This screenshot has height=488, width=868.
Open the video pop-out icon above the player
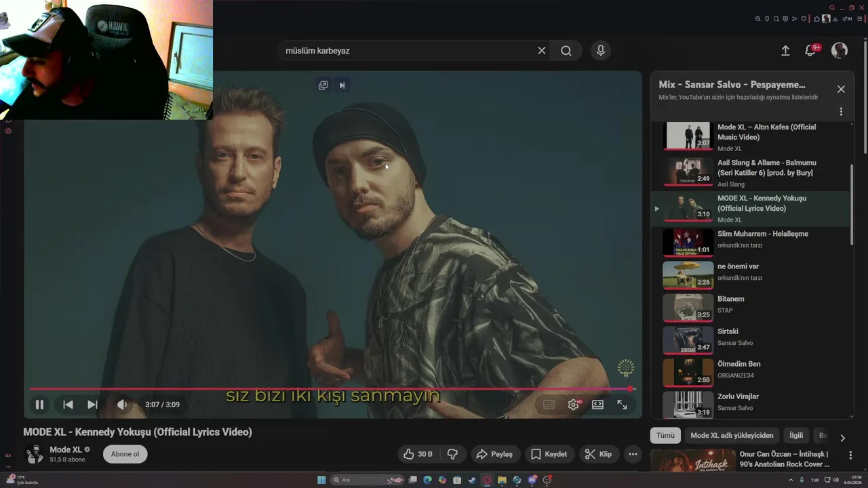click(323, 85)
